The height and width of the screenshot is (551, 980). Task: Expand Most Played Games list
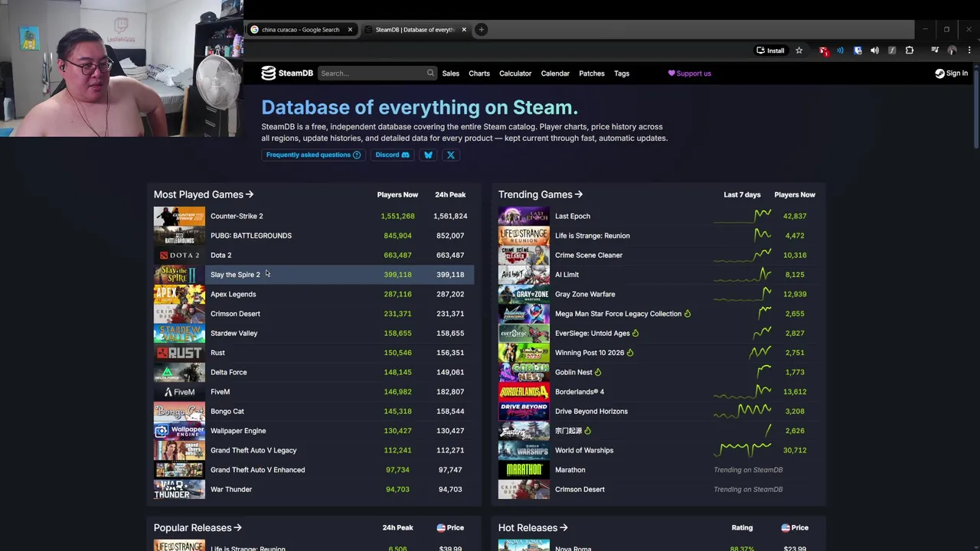click(204, 194)
